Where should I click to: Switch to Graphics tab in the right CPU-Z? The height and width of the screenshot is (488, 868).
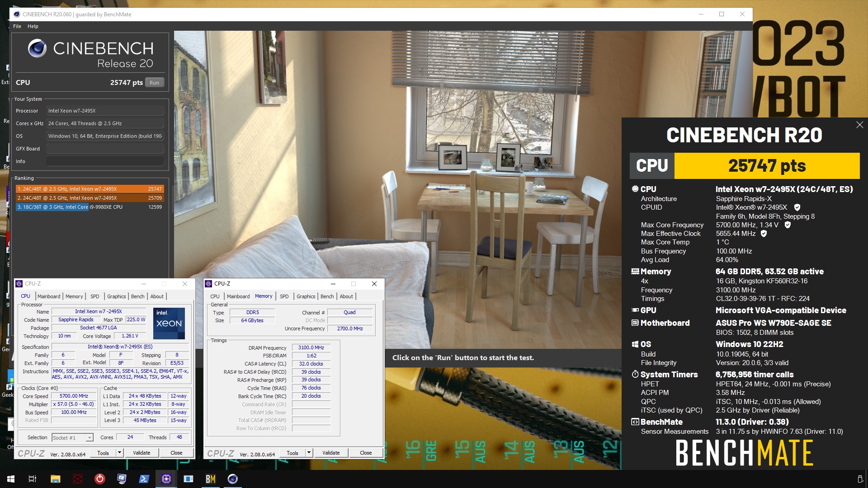coord(306,297)
